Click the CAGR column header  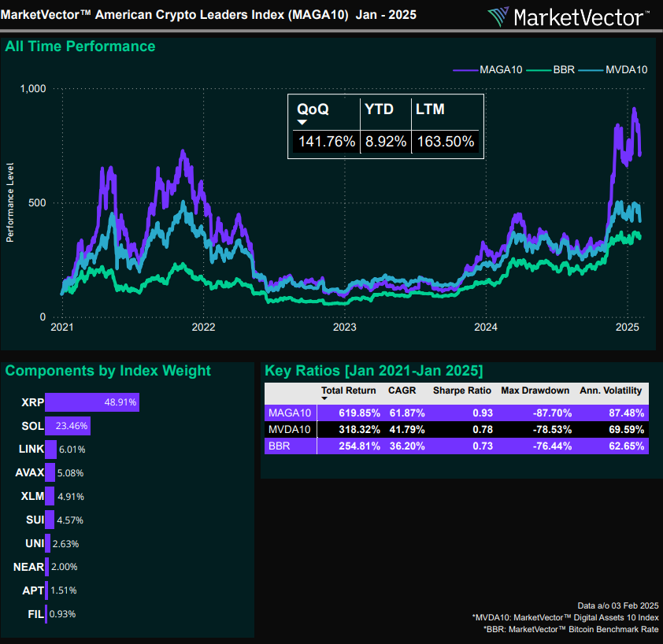click(x=402, y=390)
